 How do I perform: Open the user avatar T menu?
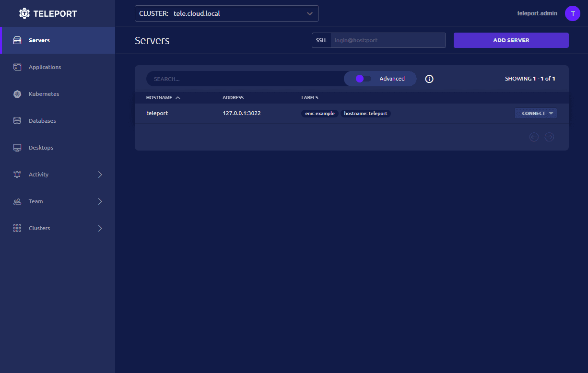pos(573,13)
